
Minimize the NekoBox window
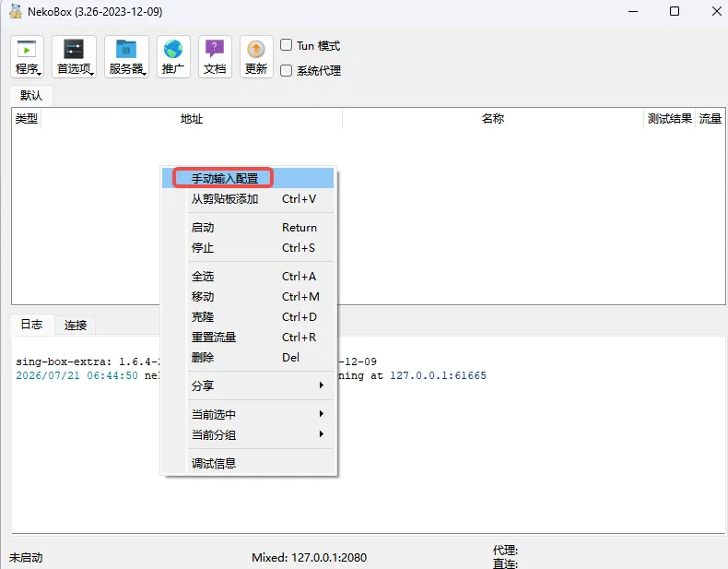(633, 11)
